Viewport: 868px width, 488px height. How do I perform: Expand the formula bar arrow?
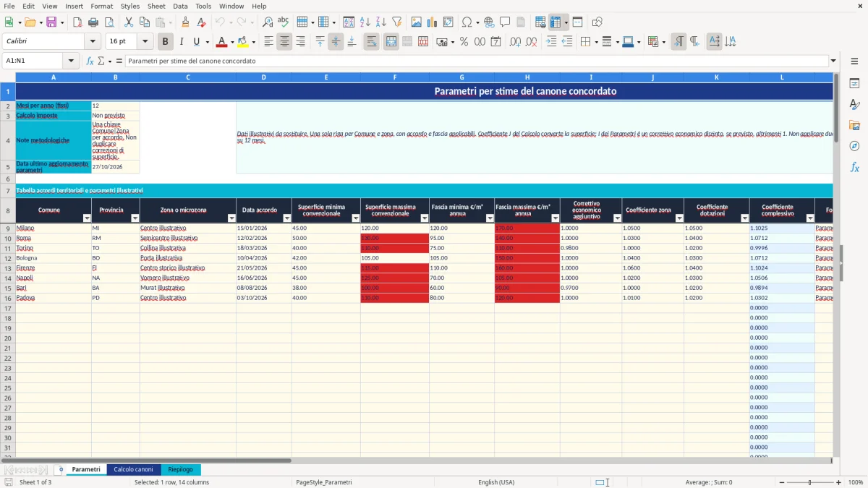[x=833, y=61]
